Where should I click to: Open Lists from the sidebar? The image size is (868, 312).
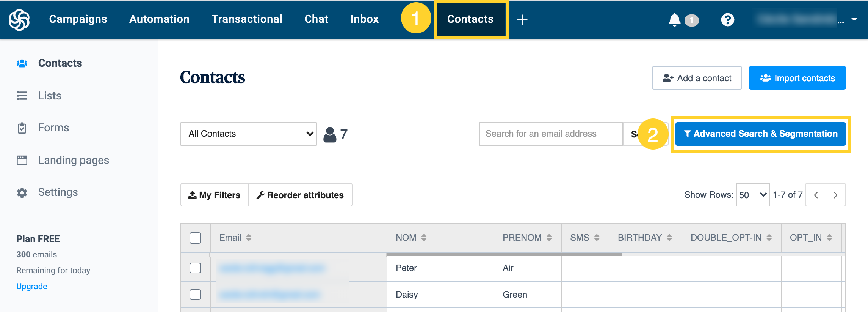(x=49, y=96)
